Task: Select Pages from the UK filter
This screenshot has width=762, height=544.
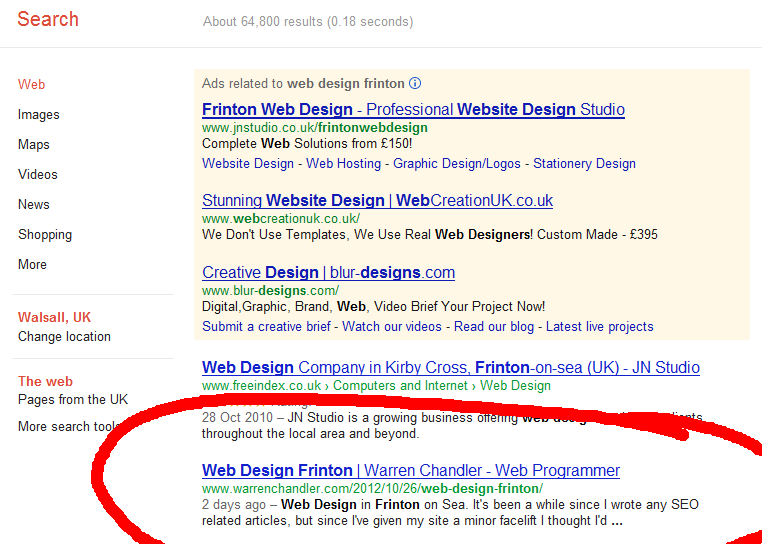Action: 73,400
